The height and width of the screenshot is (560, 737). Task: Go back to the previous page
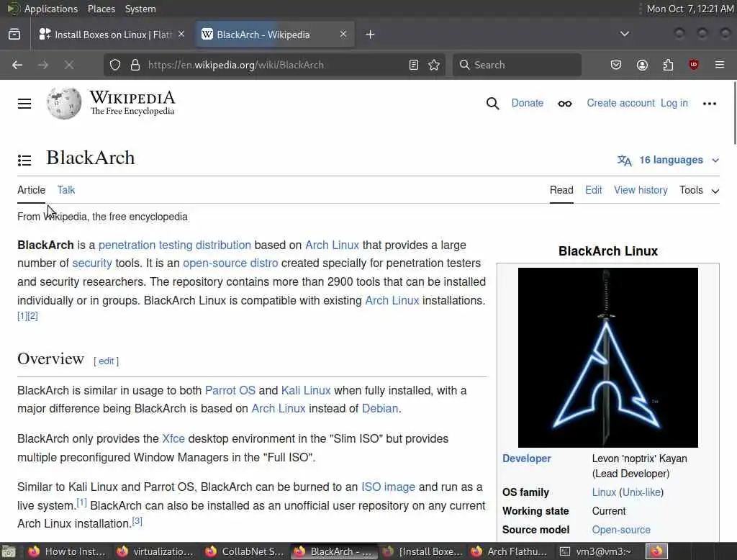pos(17,65)
